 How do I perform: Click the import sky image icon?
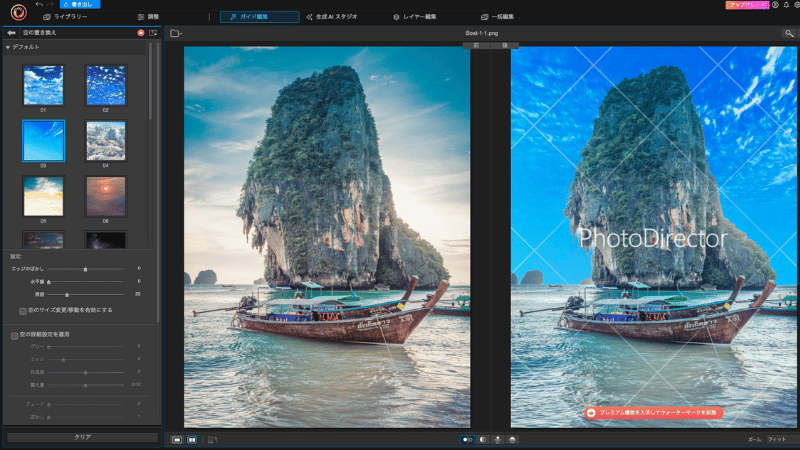pyautogui.click(x=153, y=33)
